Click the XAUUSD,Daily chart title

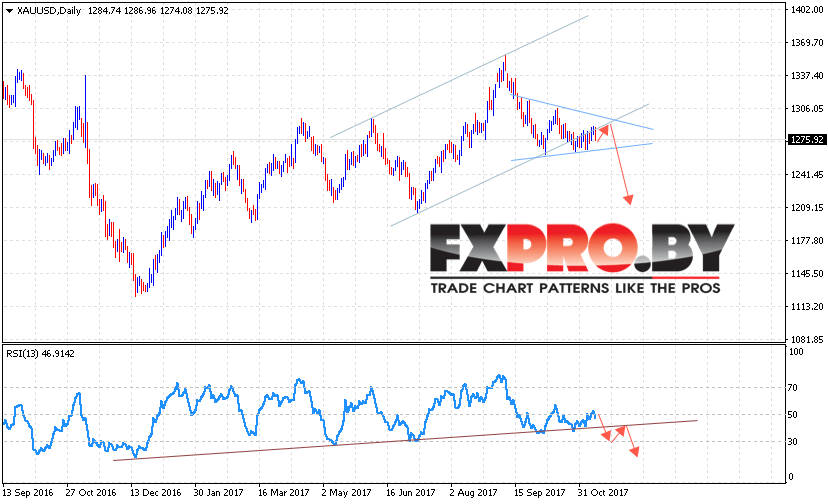pyautogui.click(x=49, y=11)
